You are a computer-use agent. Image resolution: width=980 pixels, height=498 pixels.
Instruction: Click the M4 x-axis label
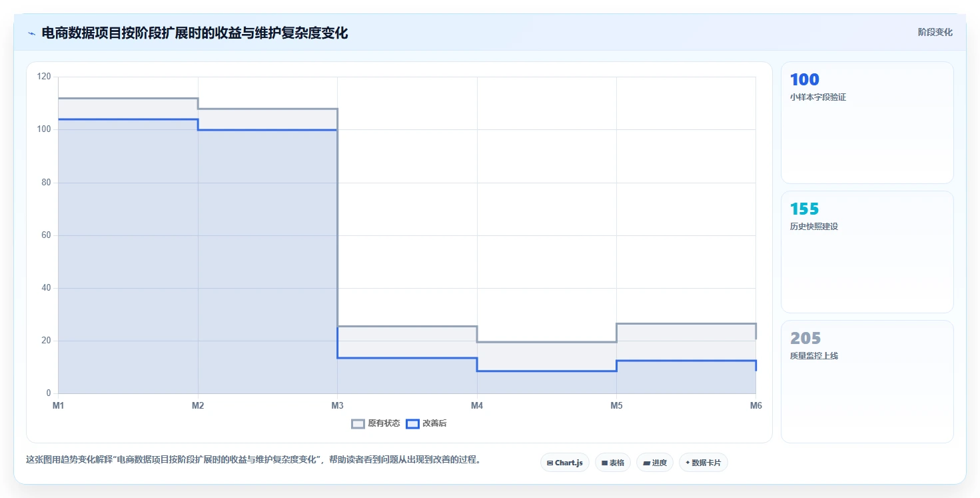477,405
